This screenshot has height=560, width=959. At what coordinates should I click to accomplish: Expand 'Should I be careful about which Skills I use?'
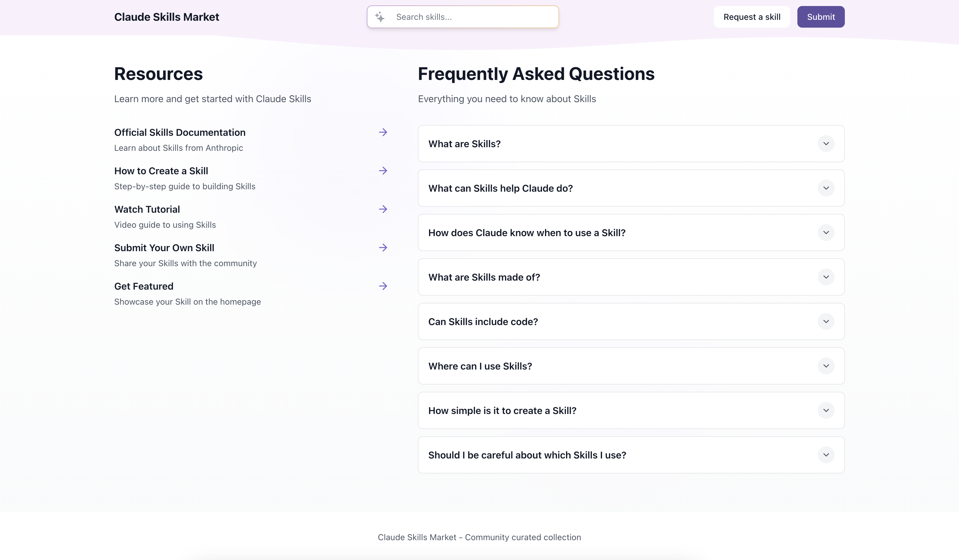(826, 455)
